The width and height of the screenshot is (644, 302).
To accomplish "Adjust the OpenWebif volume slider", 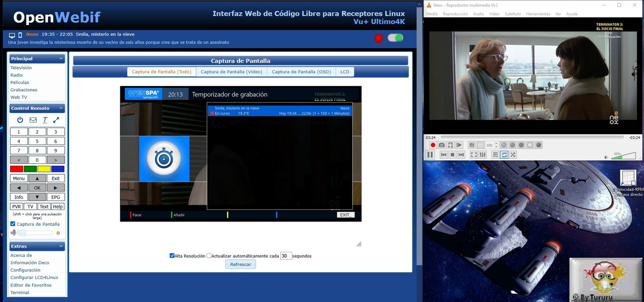I will coord(35,233).
